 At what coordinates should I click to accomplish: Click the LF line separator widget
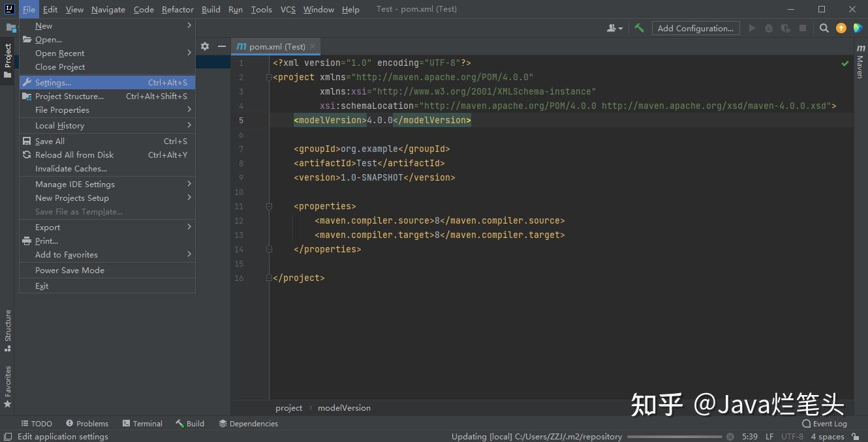pyautogui.click(x=769, y=436)
